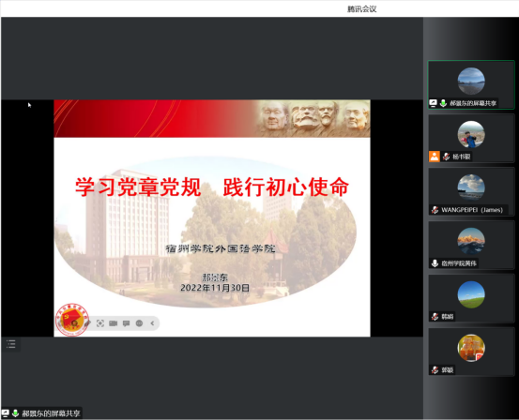
Task: Open the annotation pen tool in floating toolbar
Action: coord(87,323)
